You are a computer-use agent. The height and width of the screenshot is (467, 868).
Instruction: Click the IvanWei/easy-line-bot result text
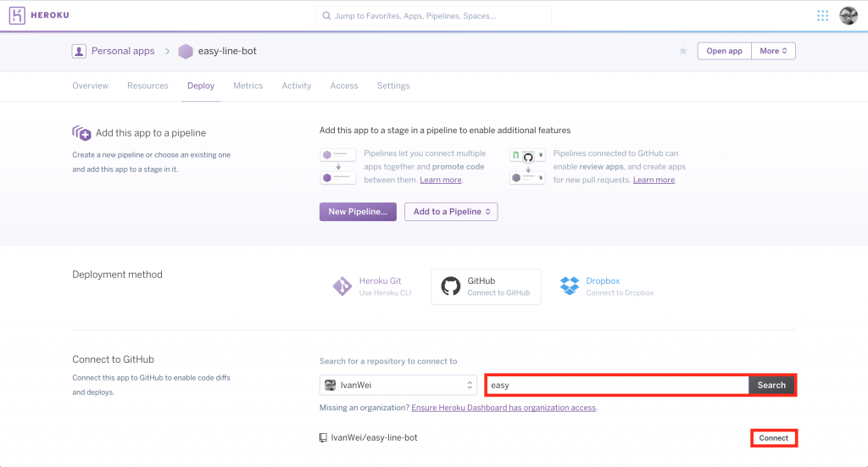tap(374, 437)
